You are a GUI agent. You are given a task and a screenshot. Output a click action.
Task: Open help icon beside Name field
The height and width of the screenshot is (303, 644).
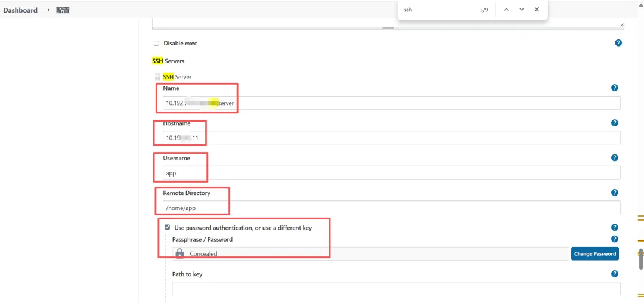(x=614, y=88)
